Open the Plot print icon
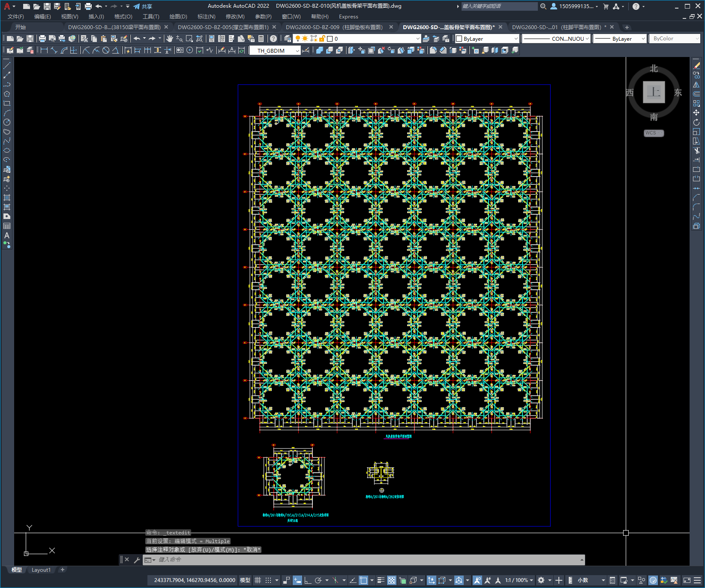 (x=42, y=39)
